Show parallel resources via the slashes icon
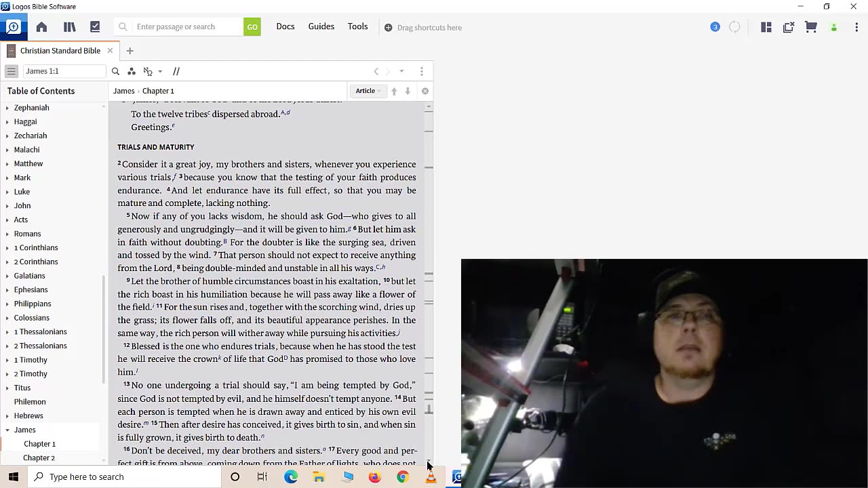 [x=176, y=71]
